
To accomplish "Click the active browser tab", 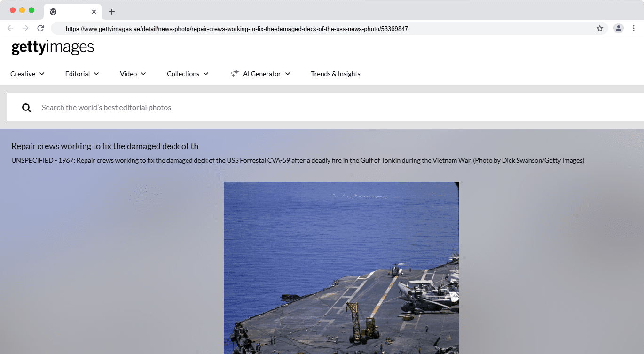I will (73, 12).
